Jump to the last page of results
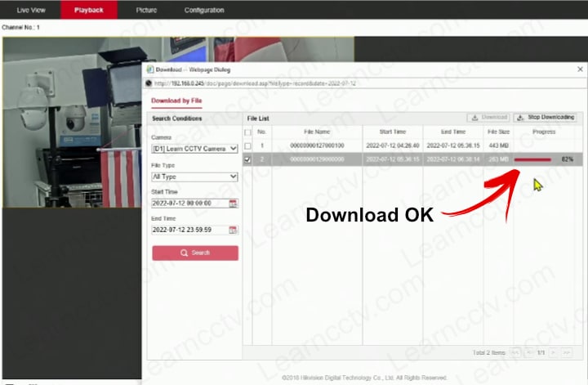This screenshot has height=385, width=588. (566, 352)
